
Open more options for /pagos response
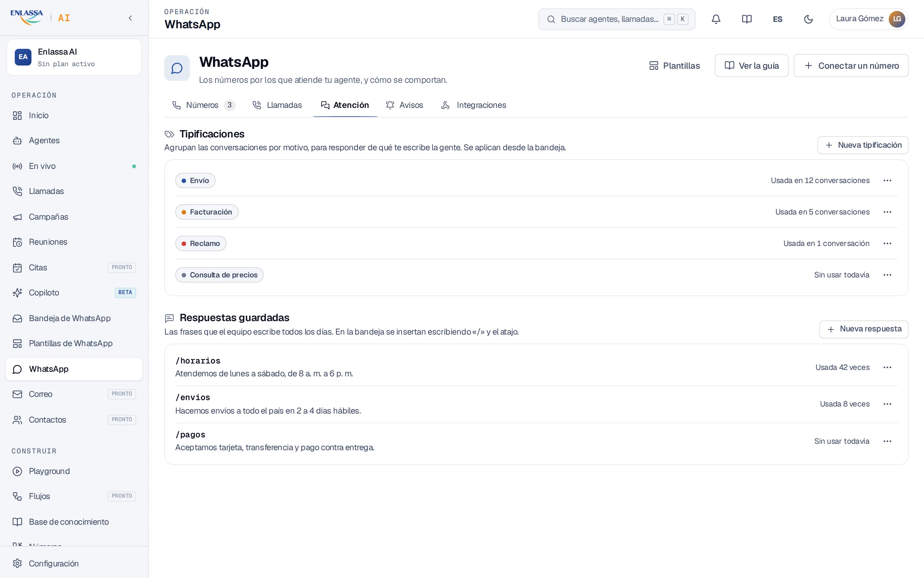(887, 441)
